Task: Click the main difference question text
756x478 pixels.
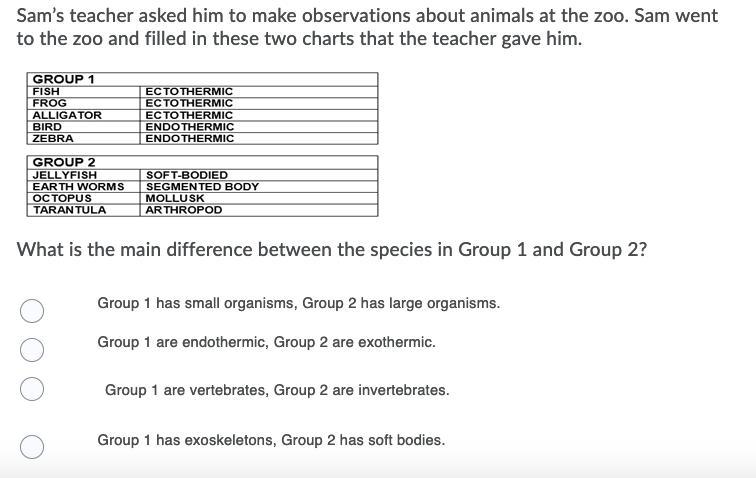Action: point(332,250)
